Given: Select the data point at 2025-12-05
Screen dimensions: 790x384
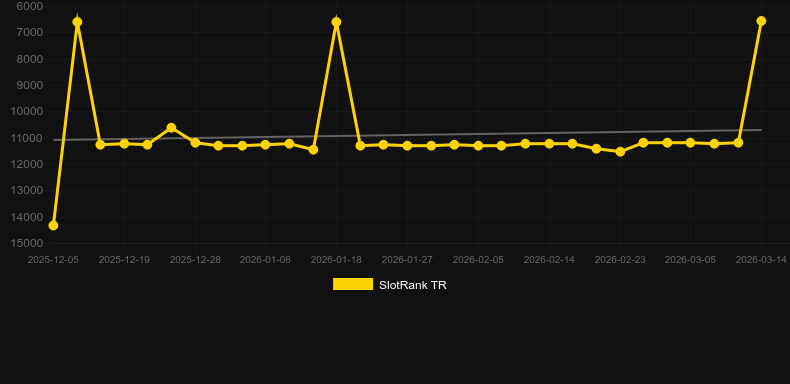Looking at the screenshot, I should point(53,225).
